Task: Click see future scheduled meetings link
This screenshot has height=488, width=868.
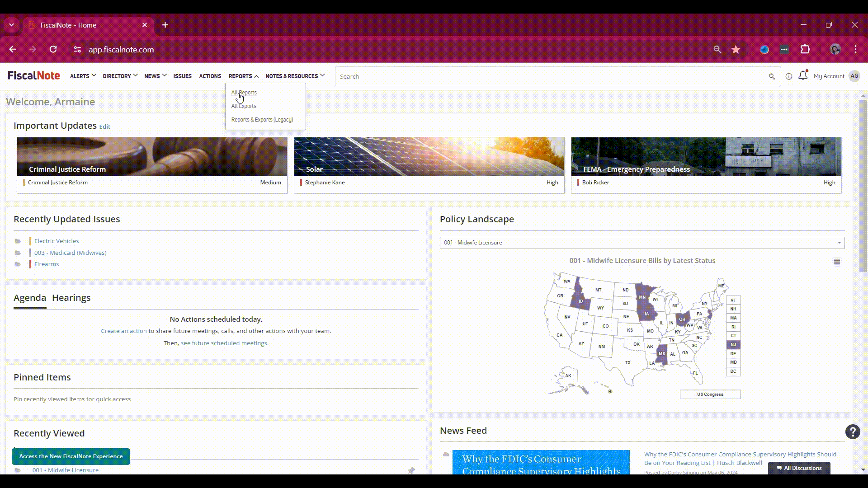Action: point(225,343)
